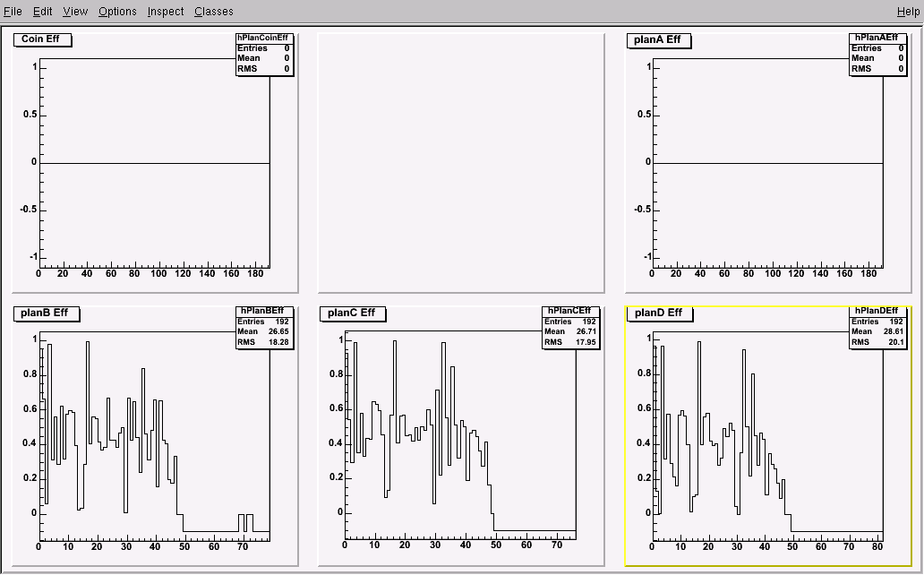
Task: Click Mean 26.65 in hPlanBEff stats
Action: [x=263, y=331]
